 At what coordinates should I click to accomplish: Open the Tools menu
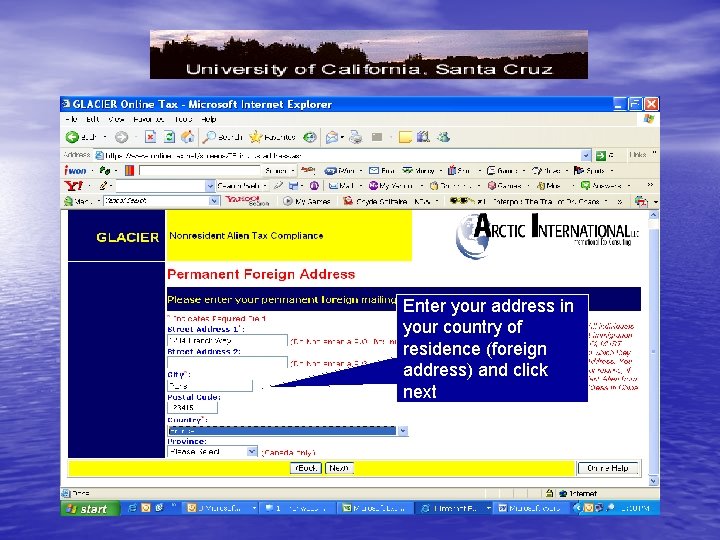click(183, 119)
